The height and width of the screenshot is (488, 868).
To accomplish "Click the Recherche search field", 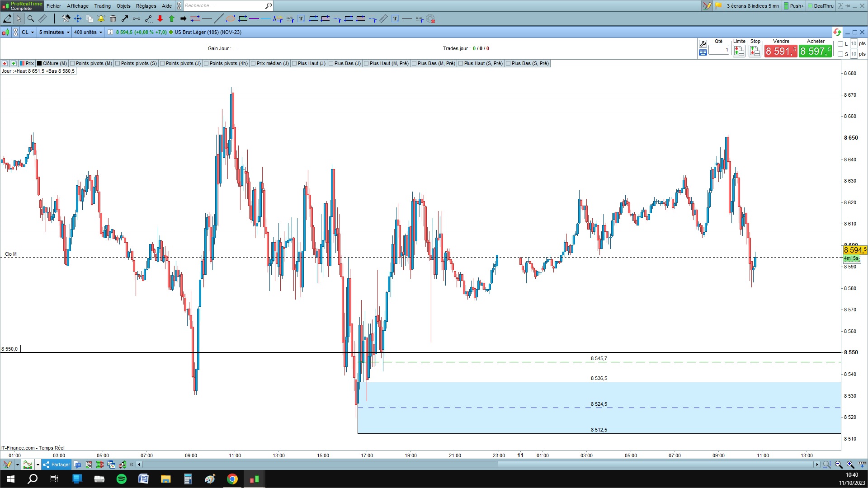I will (x=224, y=6).
